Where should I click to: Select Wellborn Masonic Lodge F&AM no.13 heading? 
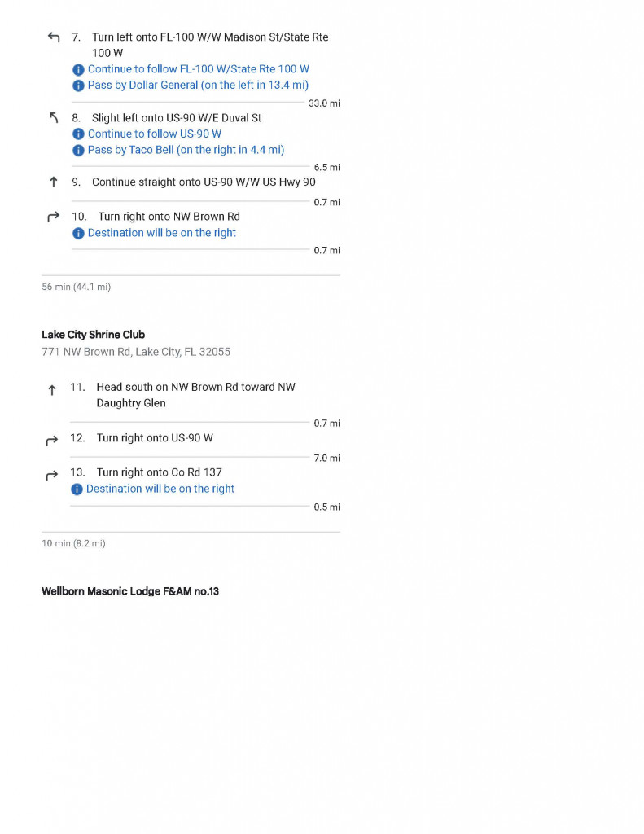(130, 591)
